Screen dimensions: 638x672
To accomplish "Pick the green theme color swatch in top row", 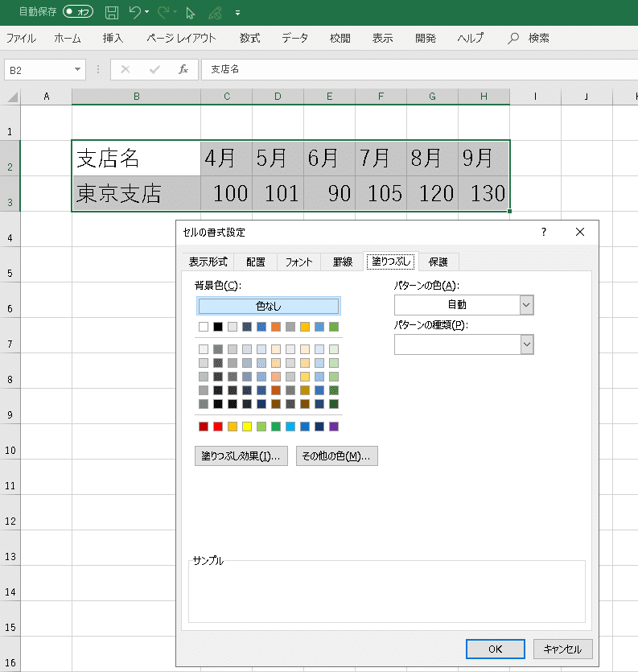I will [x=334, y=327].
